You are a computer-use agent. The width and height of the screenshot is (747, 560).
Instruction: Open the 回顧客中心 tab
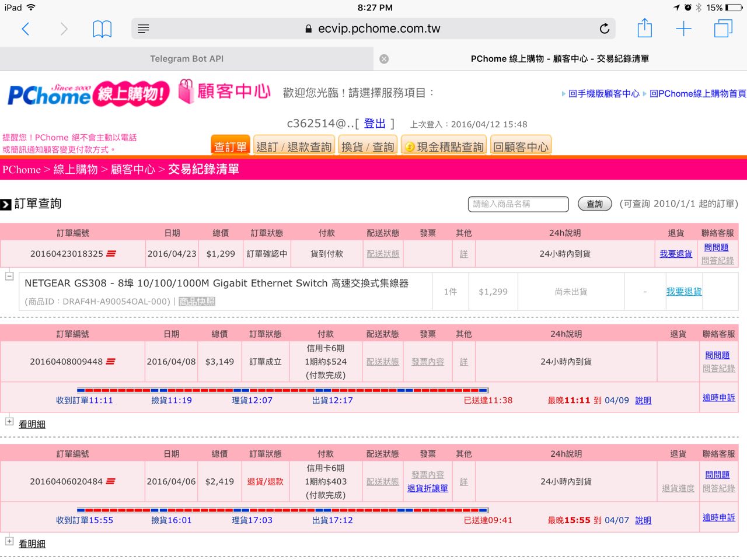click(521, 146)
